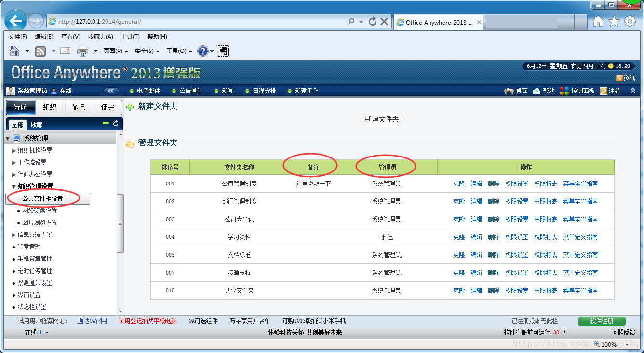The image size is (644, 353).
Task: Switch to 收藏 sub-tab
Action: [x=37, y=125]
